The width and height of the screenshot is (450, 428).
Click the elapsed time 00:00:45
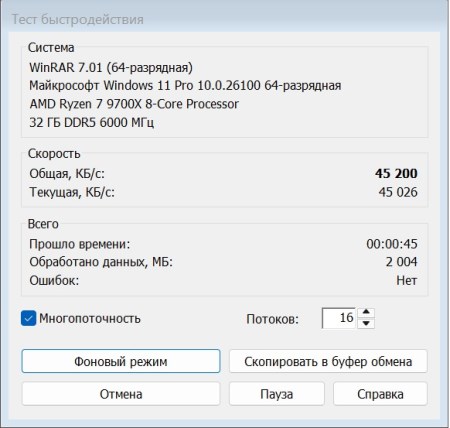392,244
